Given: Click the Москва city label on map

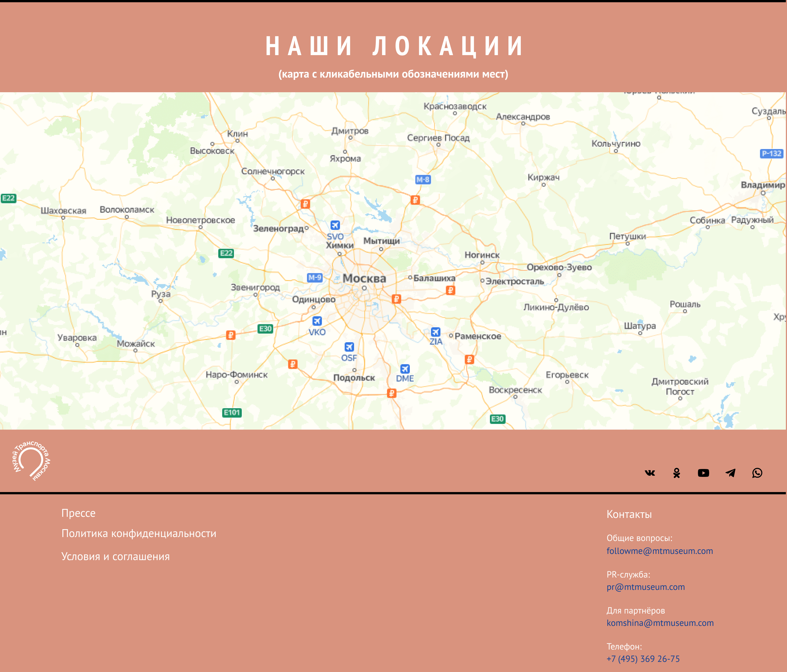Looking at the screenshot, I should [364, 278].
